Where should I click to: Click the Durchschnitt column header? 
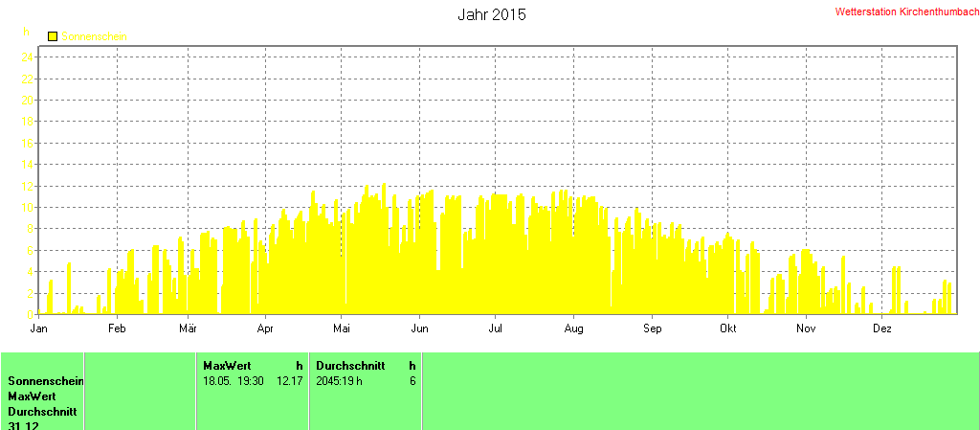pyautogui.click(x=350, y=366)
